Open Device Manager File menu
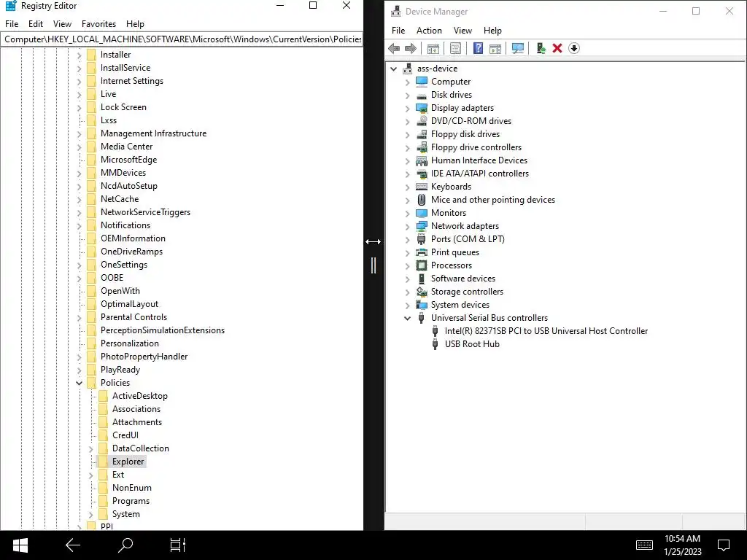747x560 pixels. click(398, 31)
